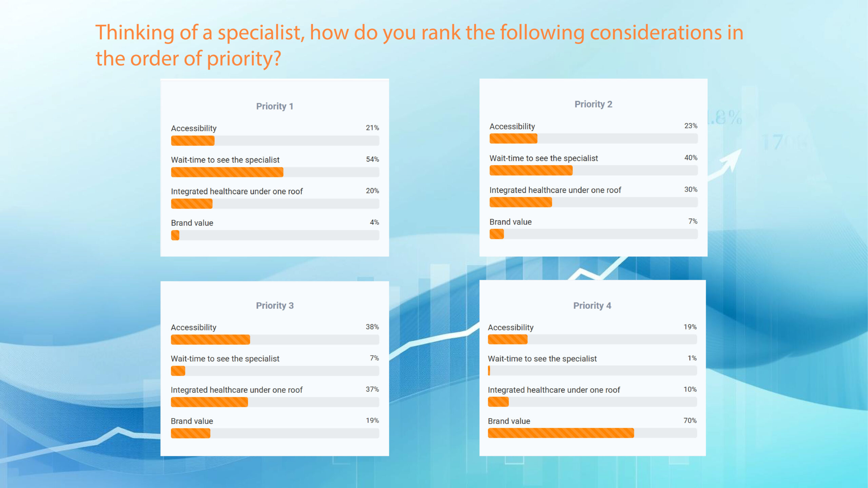This screenshot has height=488, width=868.
Task: Click the Priority 4 Brand value progress bar
Action: pyautogui.click(x=592, y=433)
